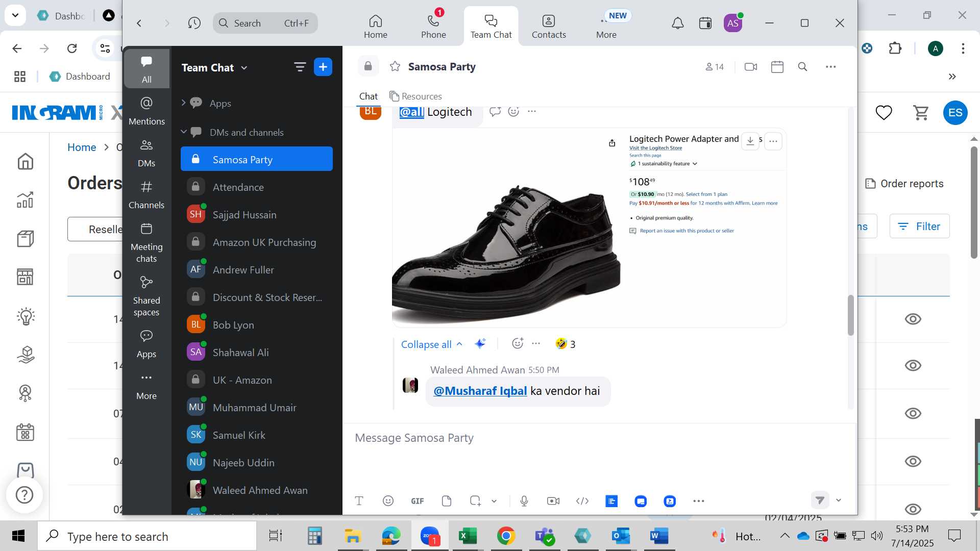Open the DMs sidebar section
The height and width of the screenshot is (551, 980).
[146, 153]
